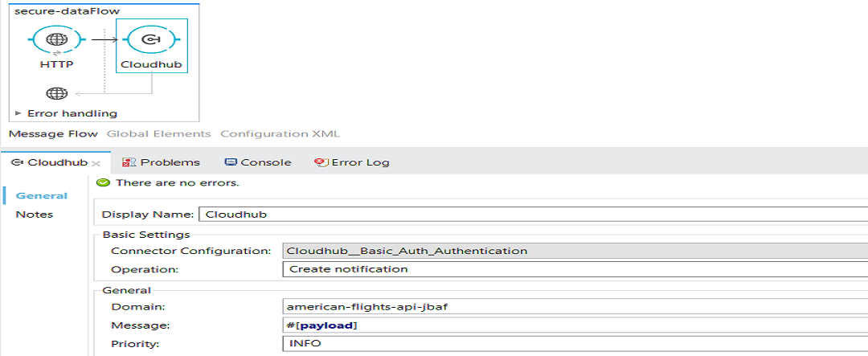868x356 pixels.
Task: Expand the Error handling section
Action: coord(18,113)
